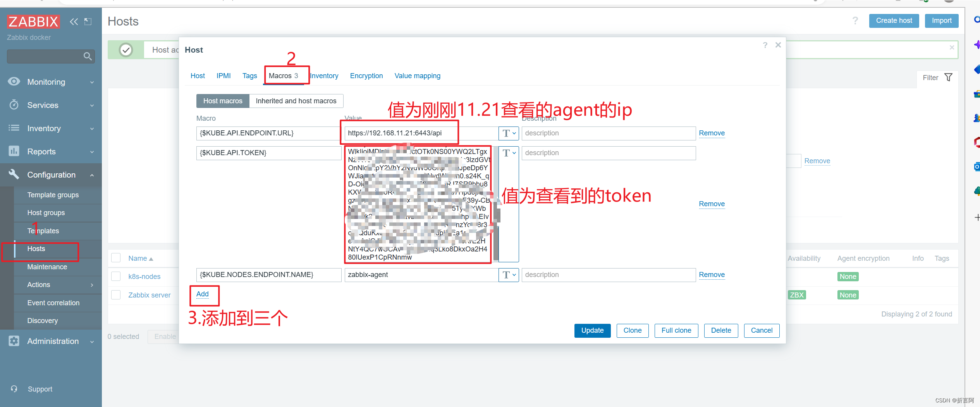This screenshot has height=407, width=980.
Task: Open help via Hosts page question mark
Action: click(855, 21)
